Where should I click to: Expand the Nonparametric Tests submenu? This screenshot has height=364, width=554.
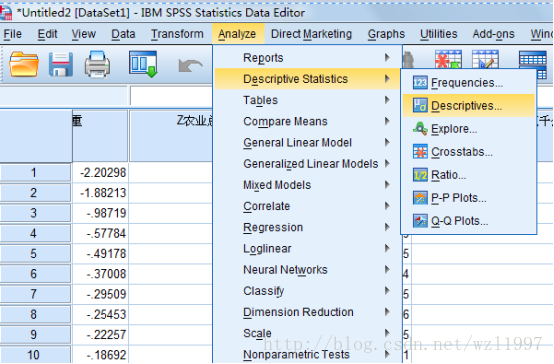coord(308,354)
